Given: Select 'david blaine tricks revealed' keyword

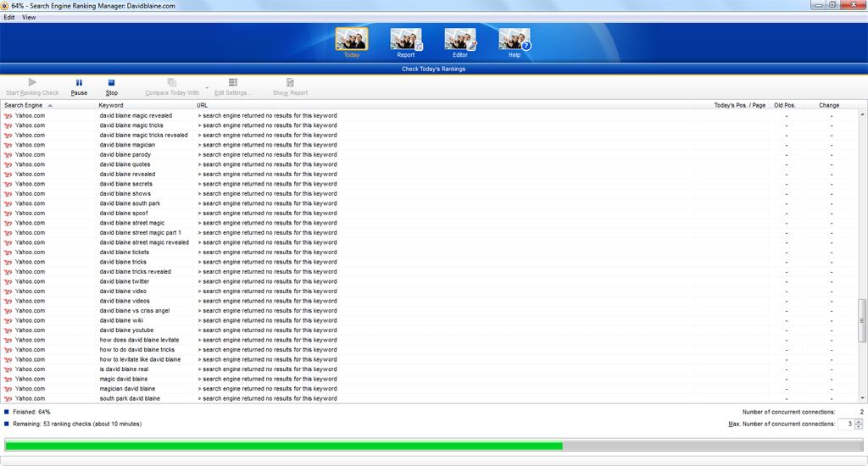Looking at the screenshot, I should tap(135, 272).
